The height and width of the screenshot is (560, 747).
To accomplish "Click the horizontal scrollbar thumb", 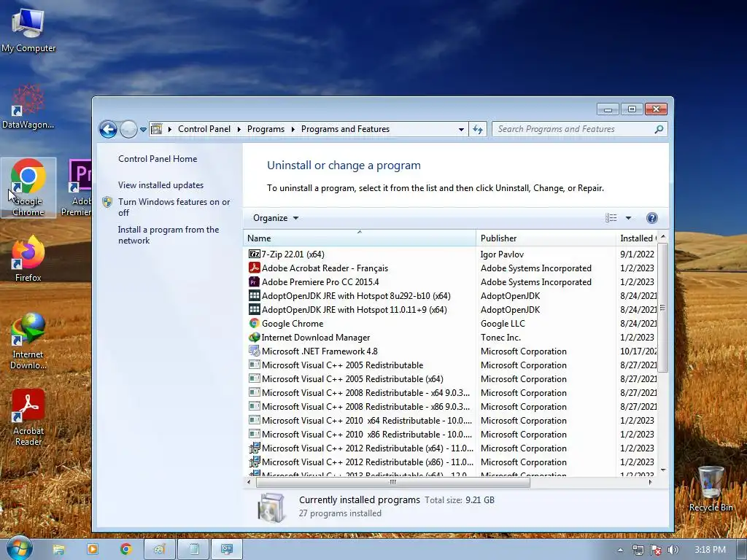I will tap(393, 483).
